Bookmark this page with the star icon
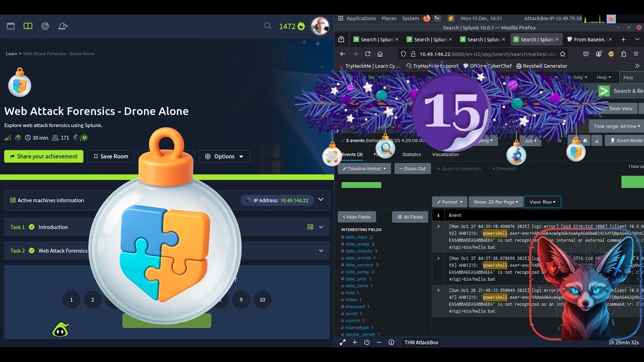Screen dimensions: 644x362 [x=562, y=54]
